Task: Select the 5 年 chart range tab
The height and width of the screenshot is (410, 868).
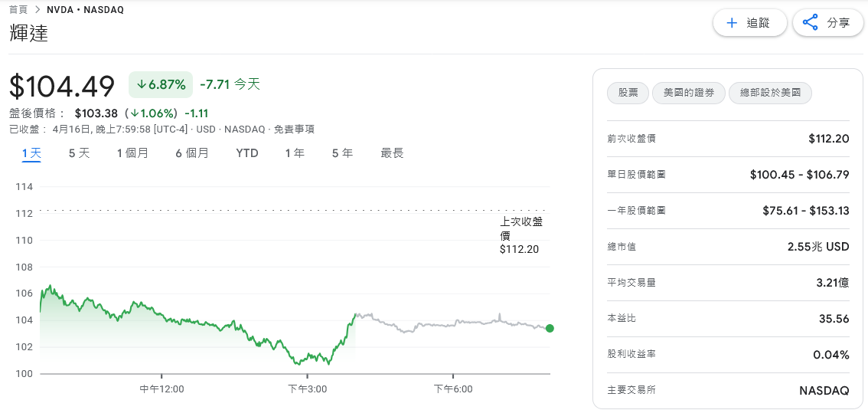Action: tap(342, 153)
